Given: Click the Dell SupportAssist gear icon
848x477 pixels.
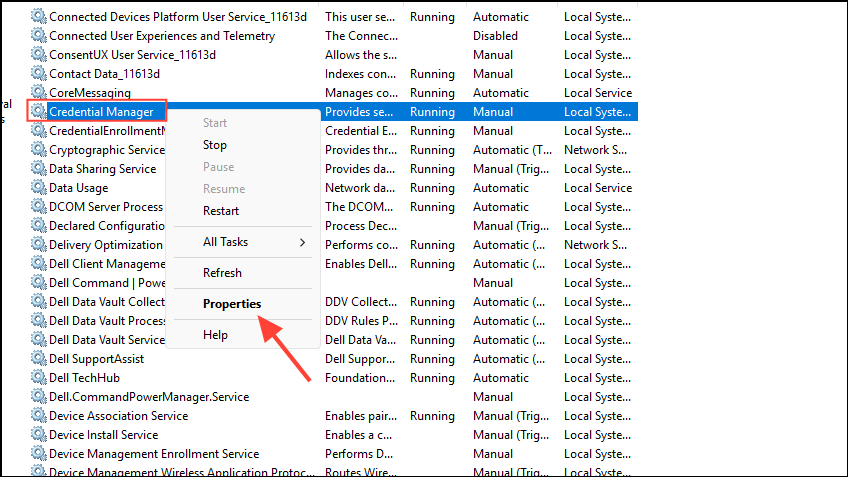Looking at the screenshot, I should (x=39, y=359).
